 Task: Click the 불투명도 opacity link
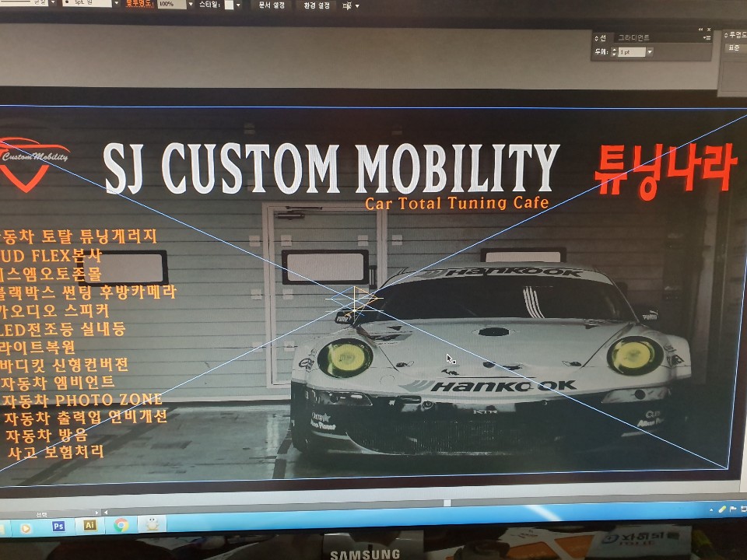pos(139,3)
